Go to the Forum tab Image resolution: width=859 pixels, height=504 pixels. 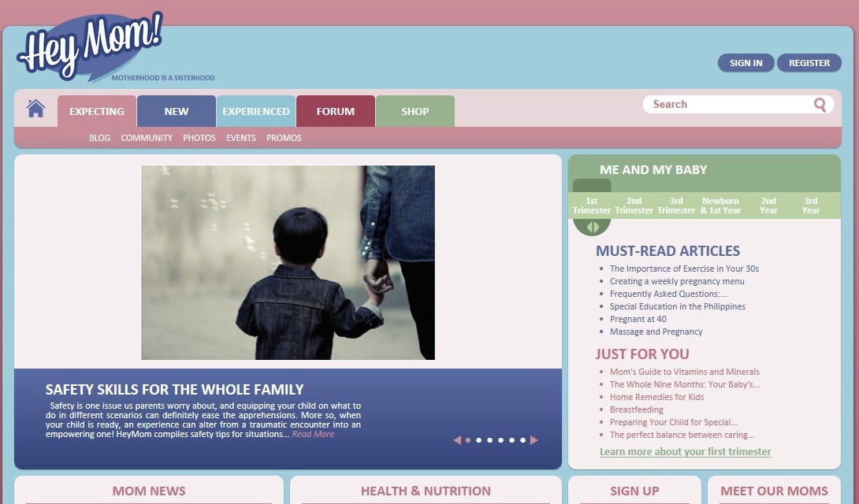[x=335, y=111]
